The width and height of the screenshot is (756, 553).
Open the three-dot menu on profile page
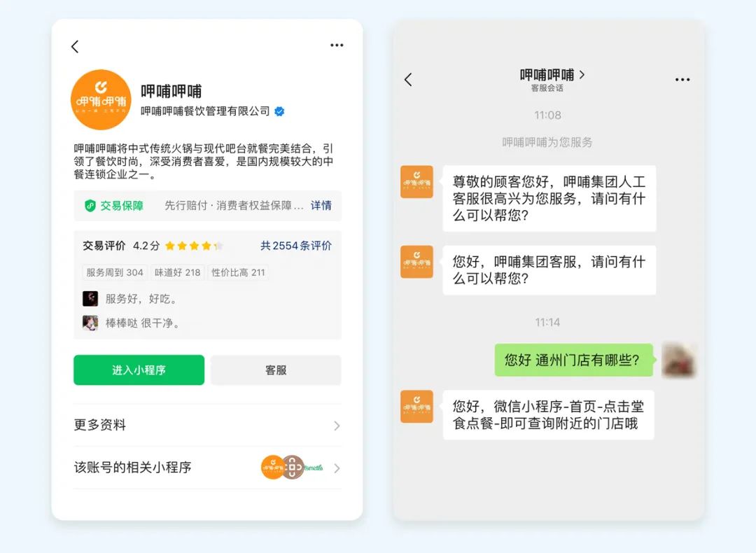[x=337, y=45]
